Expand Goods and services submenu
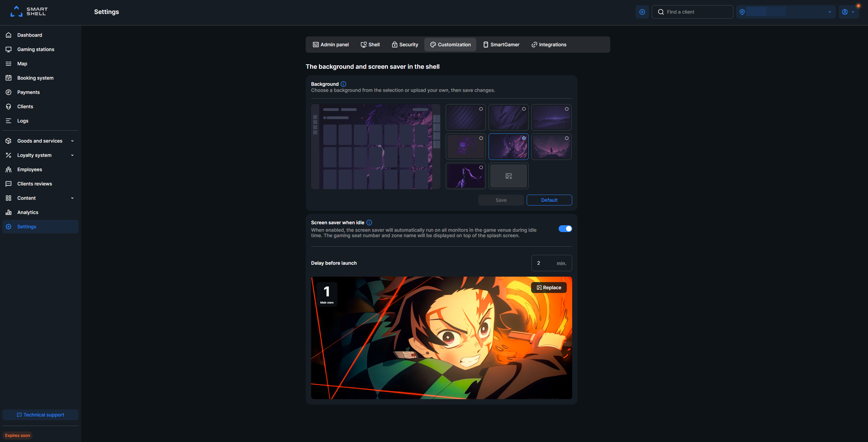The width and height of the screenshot is (868, 442). tap(72, 141)
